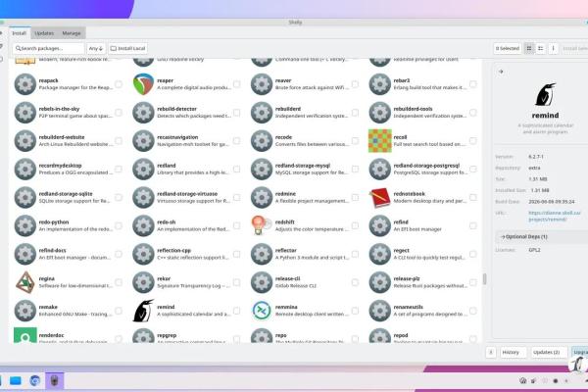Image resolution: width=588 pixels, height=392 pixels.
Task: Check the recoll package checkbox
Action: pyautogui.click(x=473, y=141)
